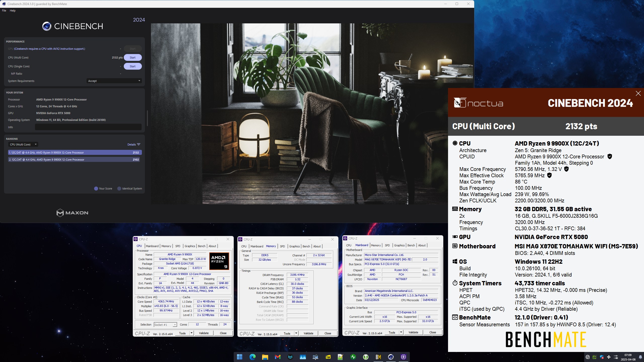The width and height of the screenshot is (644, 362).
Task: Click Close button in CPU-Z Memory window
Action: point(328,333)
